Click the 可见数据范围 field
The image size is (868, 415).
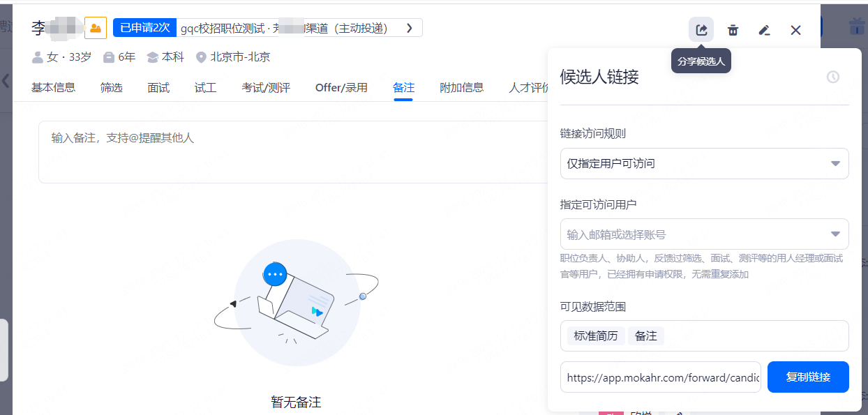[704, 335]
